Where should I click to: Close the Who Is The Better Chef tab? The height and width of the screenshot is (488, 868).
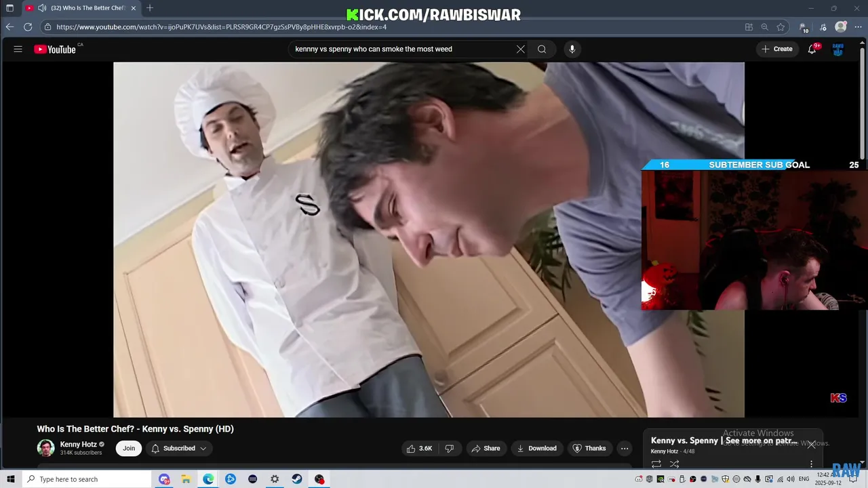133,8
